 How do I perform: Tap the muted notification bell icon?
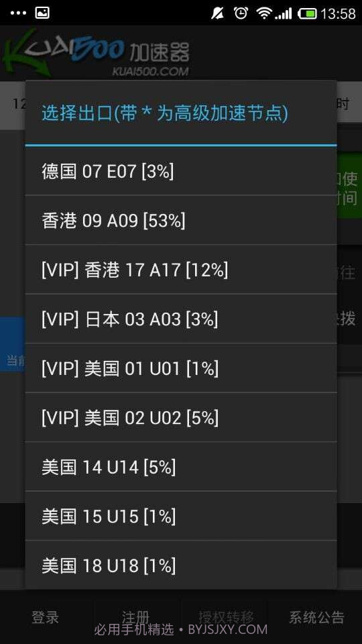pyautogui.click(x=217, y=13)
